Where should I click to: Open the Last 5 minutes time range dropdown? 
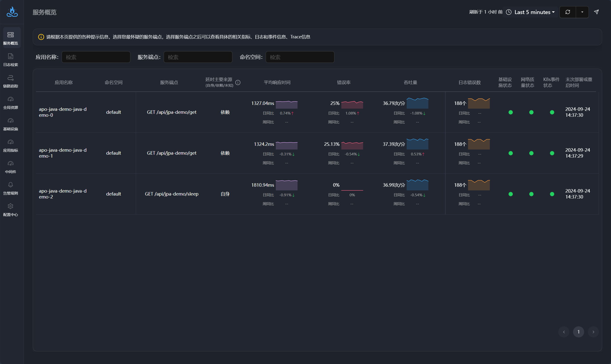click(534, 12)
